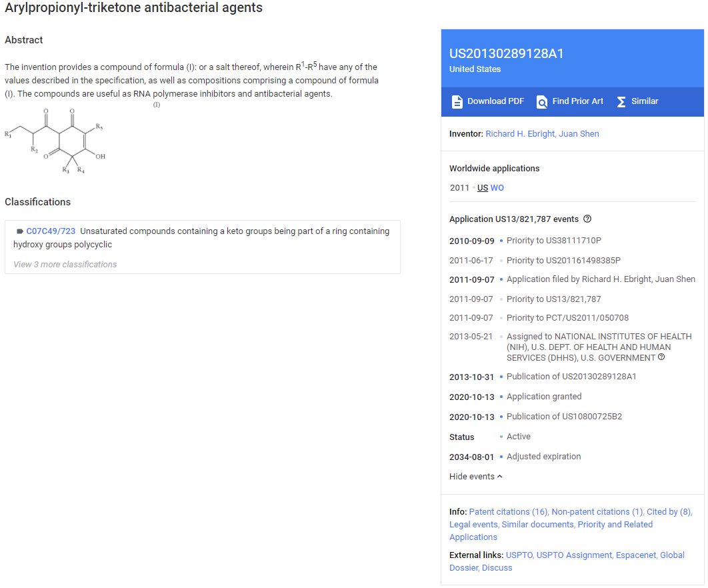Screen dimensions: 708x588
Task: Open Similar documents link
Action: pyautogui.click(x=538, y=524)
